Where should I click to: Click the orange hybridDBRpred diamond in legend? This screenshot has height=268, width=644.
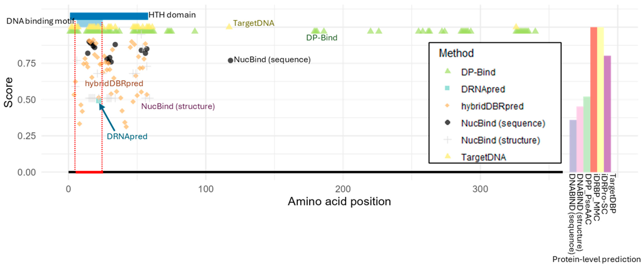point(447,106)
